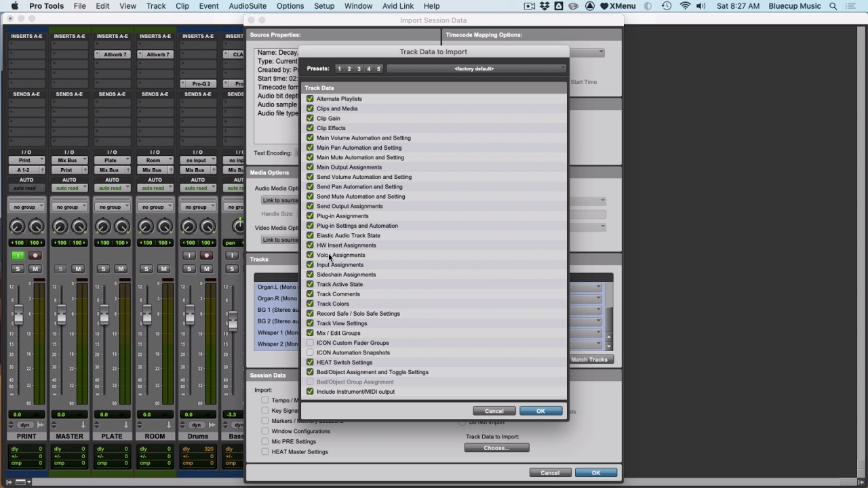
Task: Mute the PRINT track
Action: pos(35,269)
